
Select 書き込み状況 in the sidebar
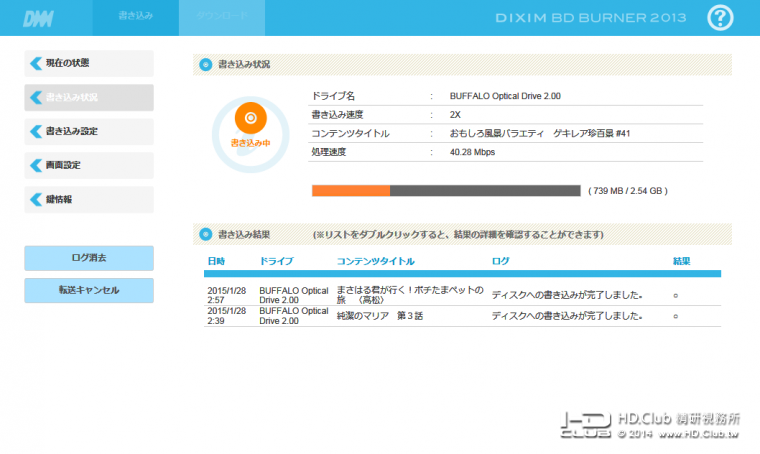point(89,97)
